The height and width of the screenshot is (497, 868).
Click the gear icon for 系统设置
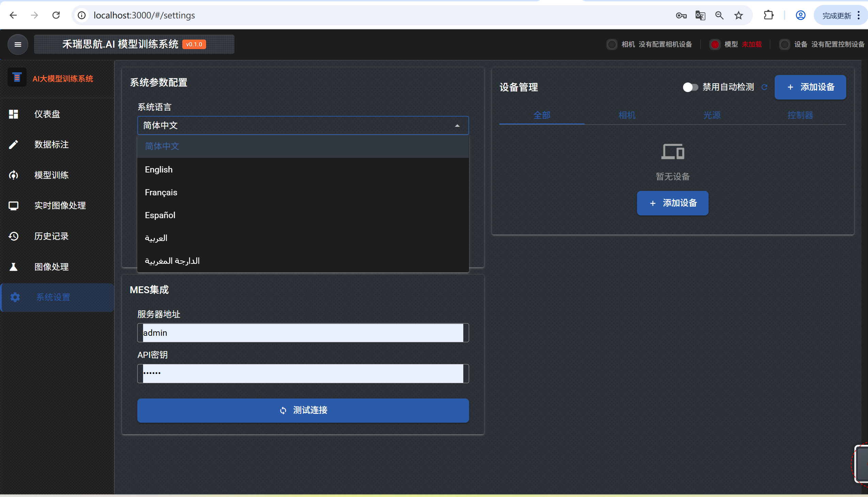click(15, 297)
